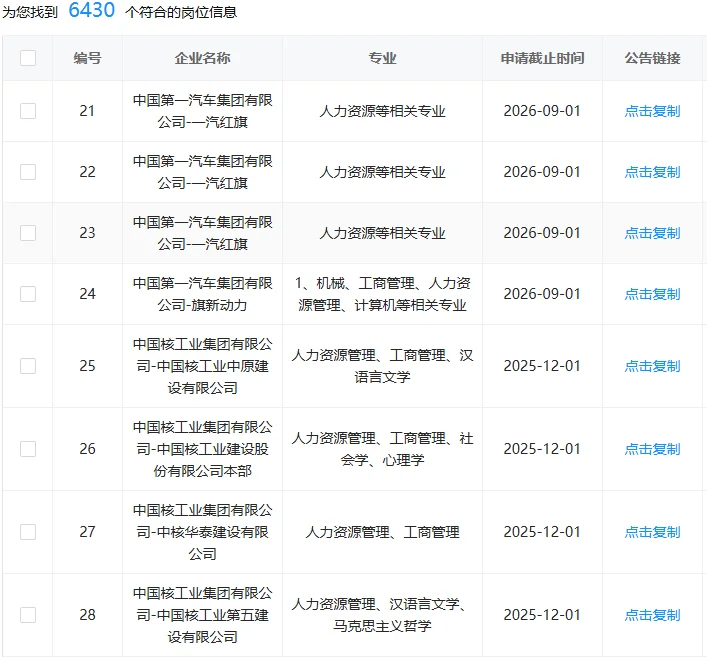Click the 机械、工商管理 major cell
This screenshot has height=657, width=707.
click(x=382, y=294)
